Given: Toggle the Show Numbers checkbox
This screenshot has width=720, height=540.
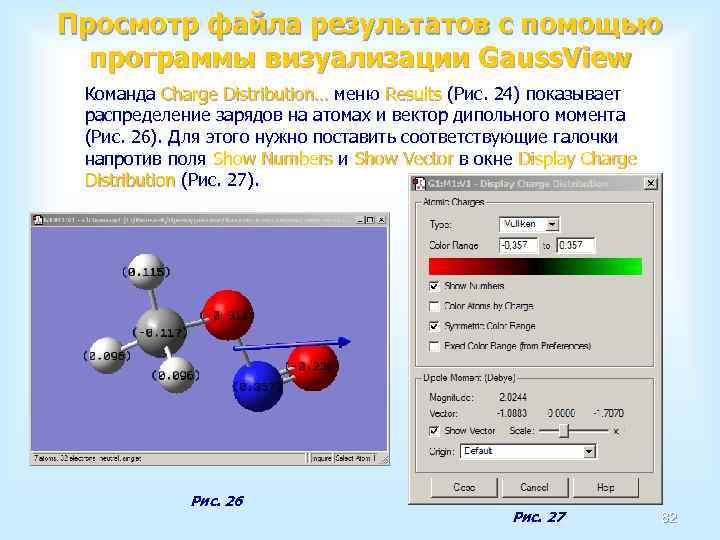Looking at the screenshot, I should pos(434,287).
